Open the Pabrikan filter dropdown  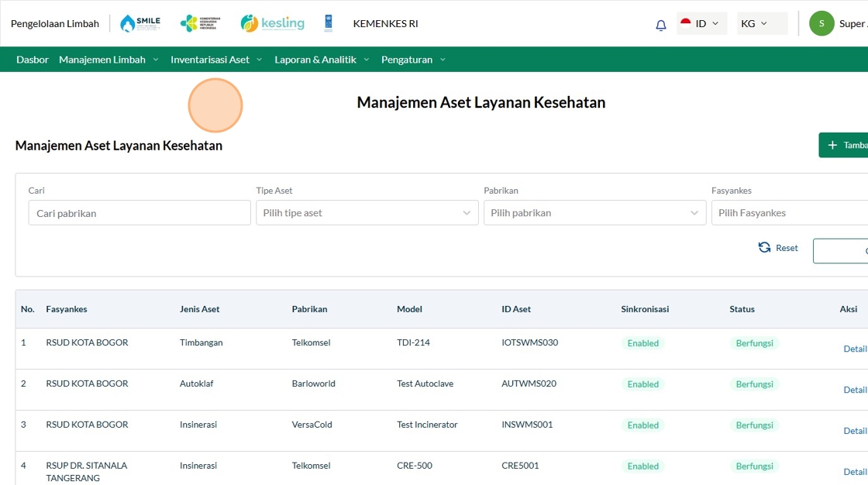(594, 213)
